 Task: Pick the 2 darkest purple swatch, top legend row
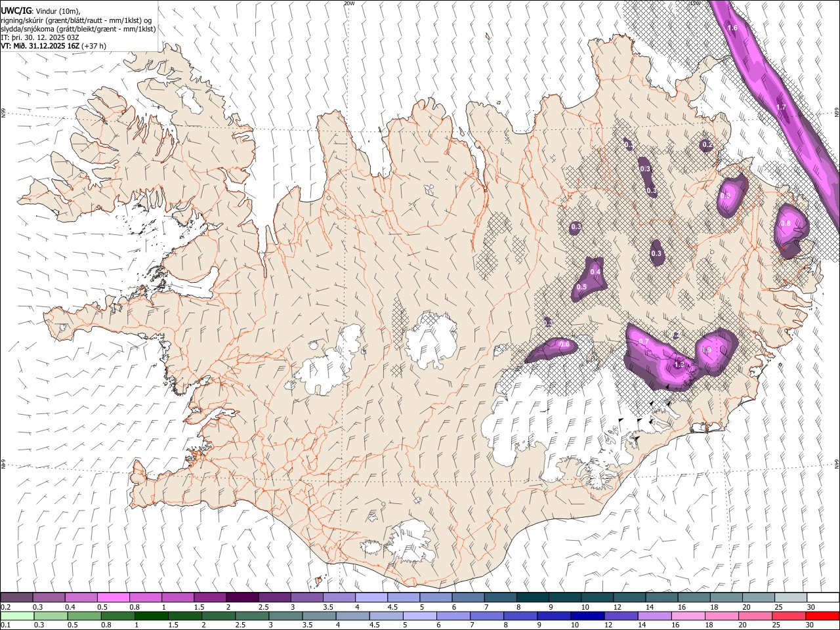pyautogui.click(x=241, y=598)
